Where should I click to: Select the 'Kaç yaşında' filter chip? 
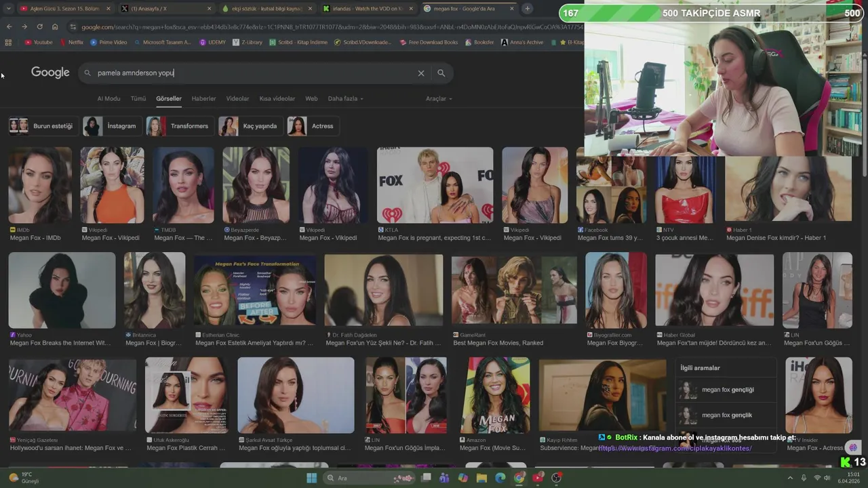pos(250,126)
